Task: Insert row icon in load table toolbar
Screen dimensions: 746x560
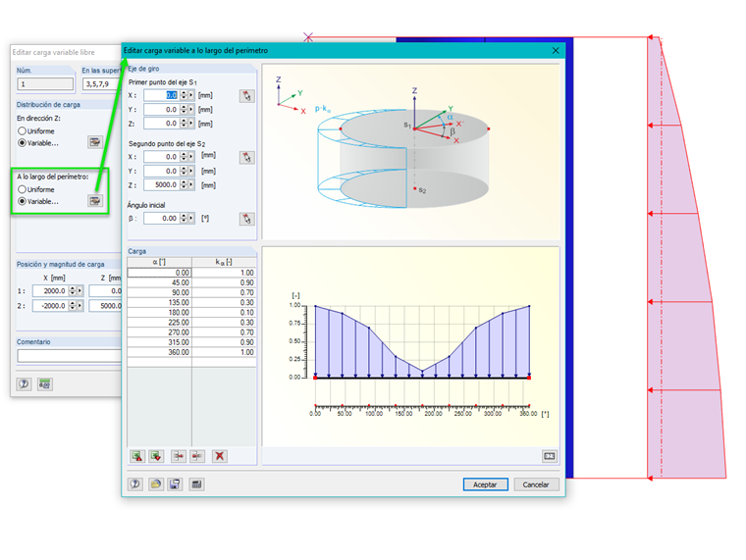Action: pyautogui.click(x=179, y=456)
